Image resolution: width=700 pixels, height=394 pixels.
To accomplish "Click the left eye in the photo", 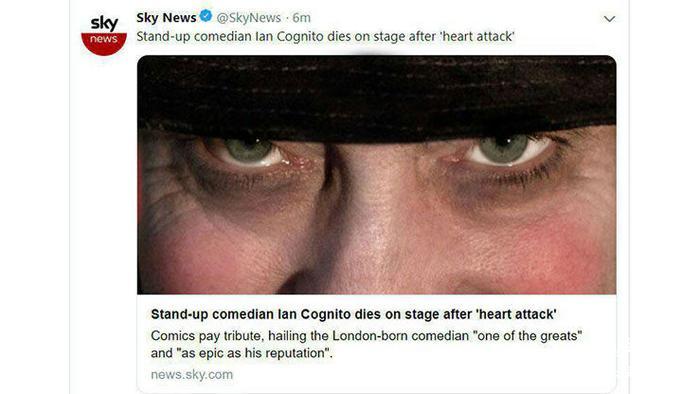I will click(x=249, y=151).
